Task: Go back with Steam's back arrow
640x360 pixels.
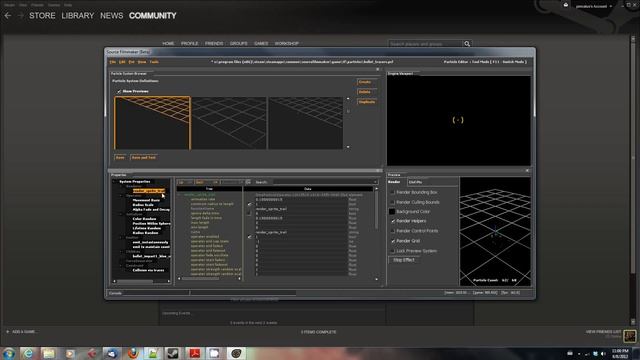Action: point(8,16)
